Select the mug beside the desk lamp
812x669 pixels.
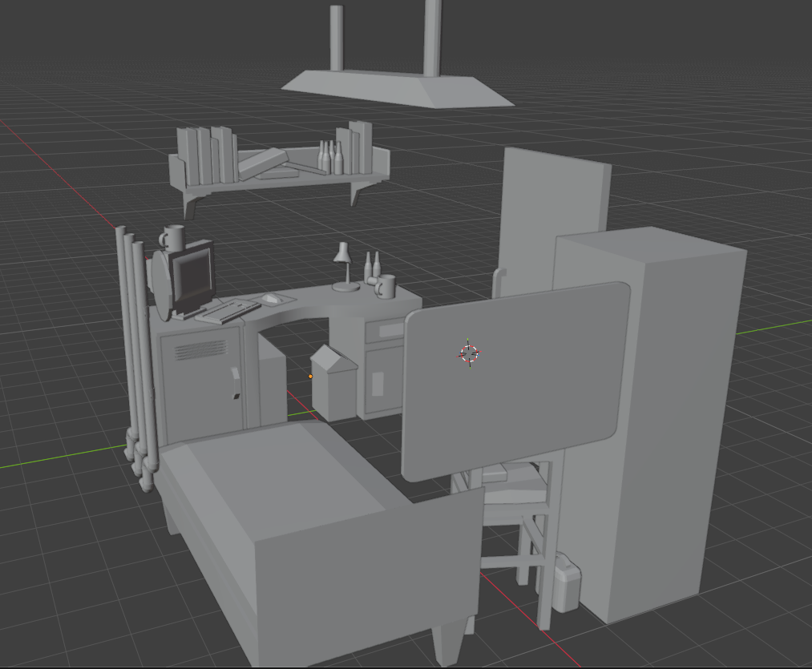(x=386, y=286)
